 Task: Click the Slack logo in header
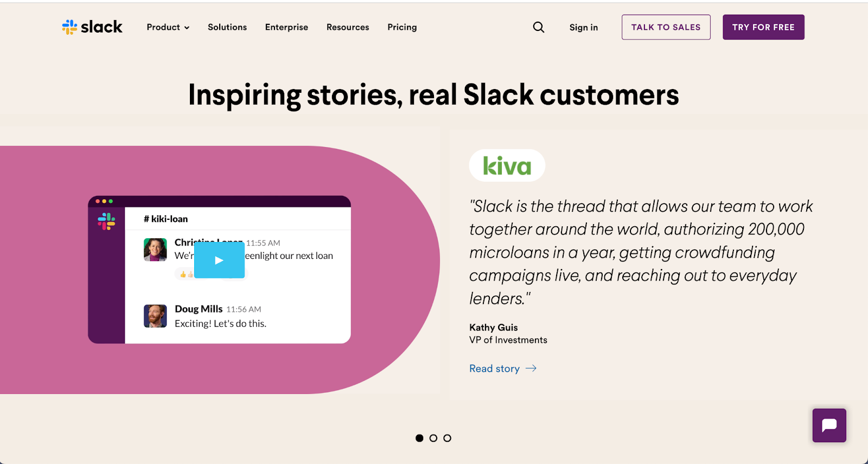92,27
